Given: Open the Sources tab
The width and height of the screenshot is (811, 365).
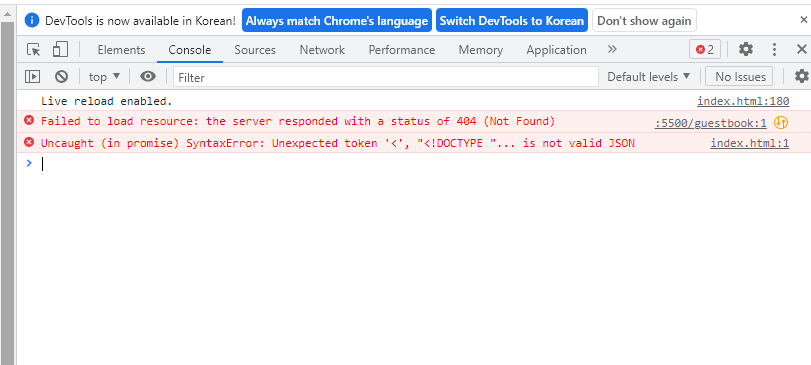Looking at the screenshot, I should pos(255,50).
